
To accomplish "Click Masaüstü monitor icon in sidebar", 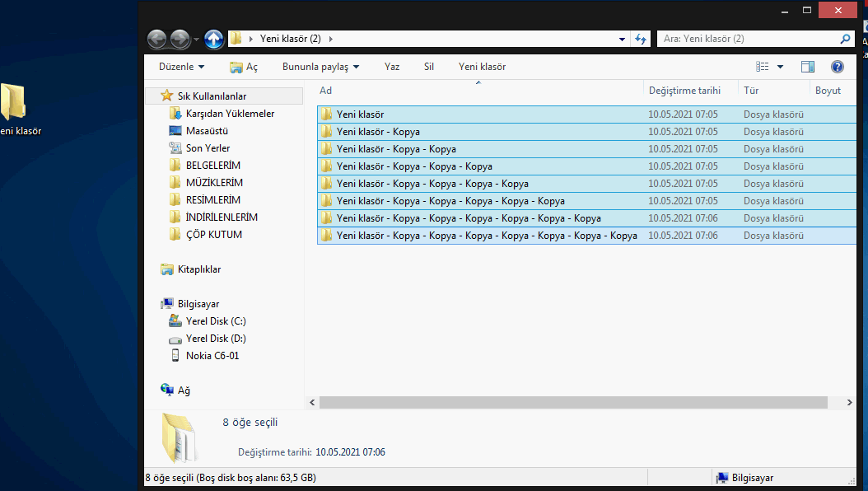I will point(175,131).
